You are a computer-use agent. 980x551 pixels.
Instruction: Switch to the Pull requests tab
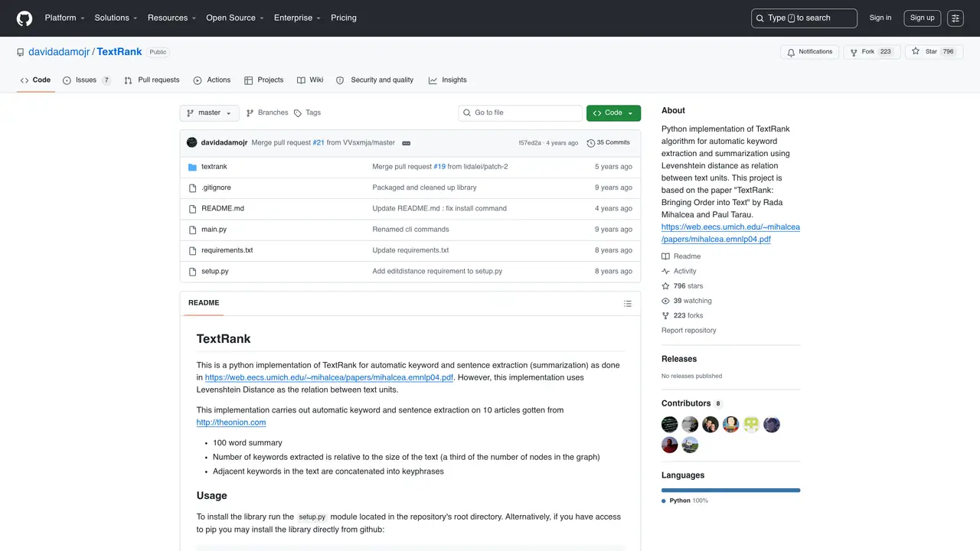click(152, 80)
